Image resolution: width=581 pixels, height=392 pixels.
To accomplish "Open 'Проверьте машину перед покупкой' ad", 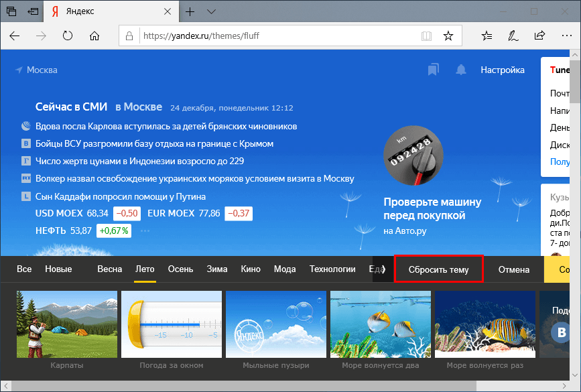I will pos(432,208).
